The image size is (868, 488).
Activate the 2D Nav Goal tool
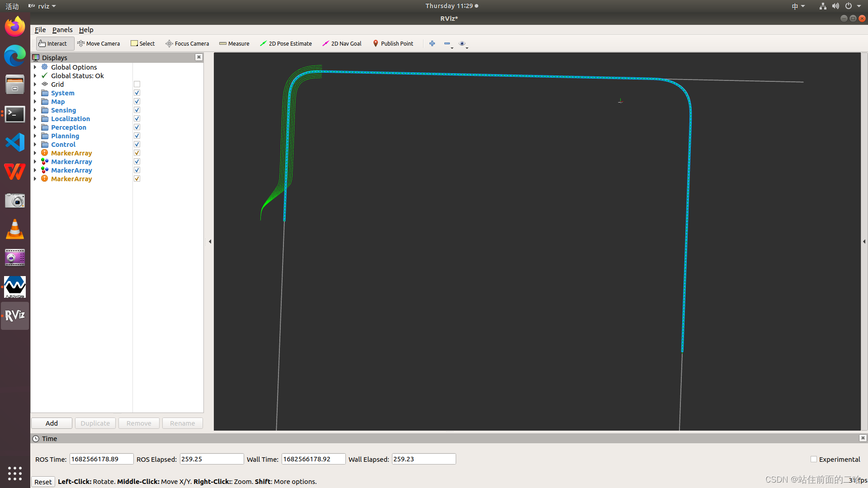point(342,43)
